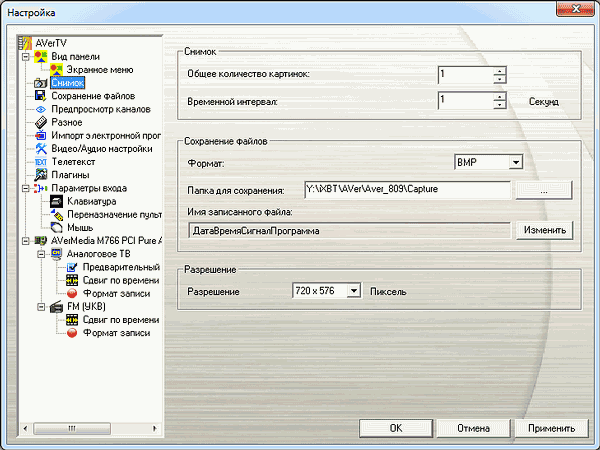The image size is (600, 450).
Task: Click the Предварительный checkmark icon
Action: pyautogui.click(x=72, y=267)
